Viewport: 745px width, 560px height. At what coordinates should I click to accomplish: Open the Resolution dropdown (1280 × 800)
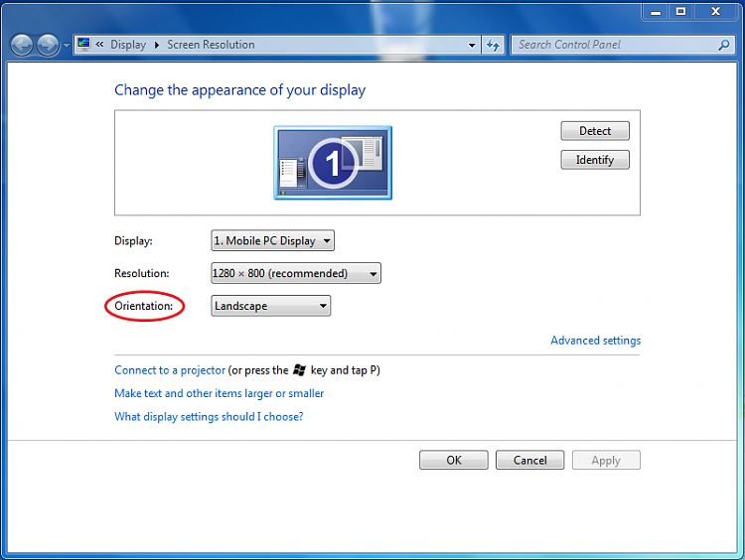point(296,273)
